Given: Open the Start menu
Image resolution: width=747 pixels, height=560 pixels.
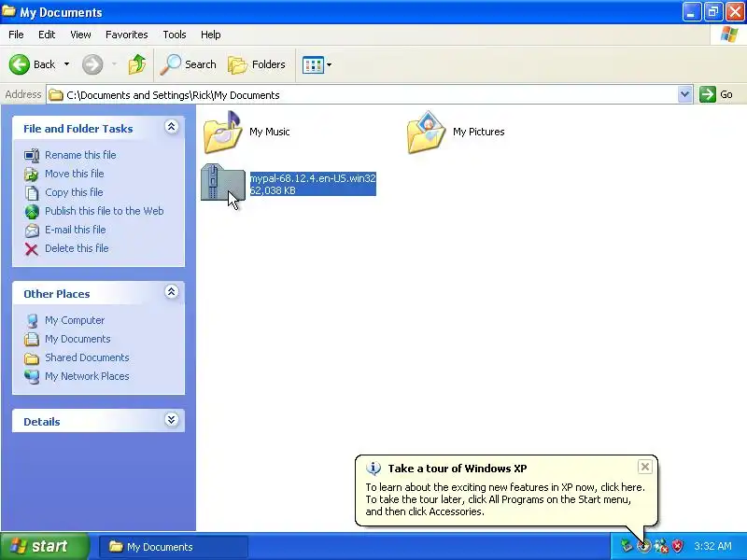Looking at the screenshot, I should pos(44,546).
